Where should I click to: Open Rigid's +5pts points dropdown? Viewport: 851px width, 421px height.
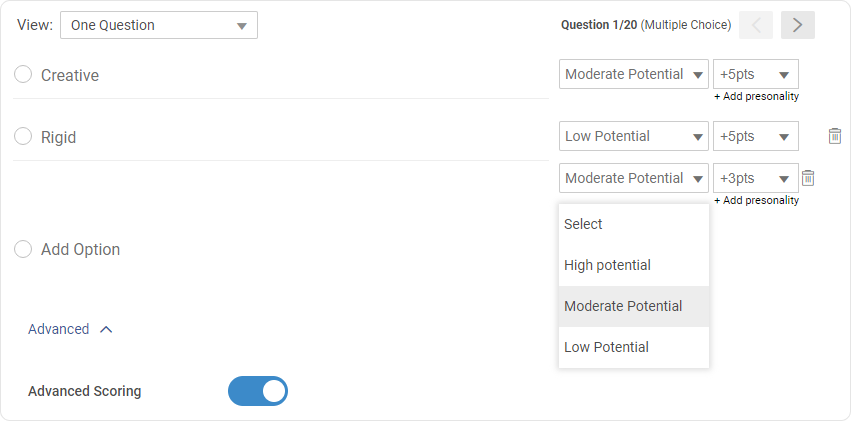click(755, 136)
